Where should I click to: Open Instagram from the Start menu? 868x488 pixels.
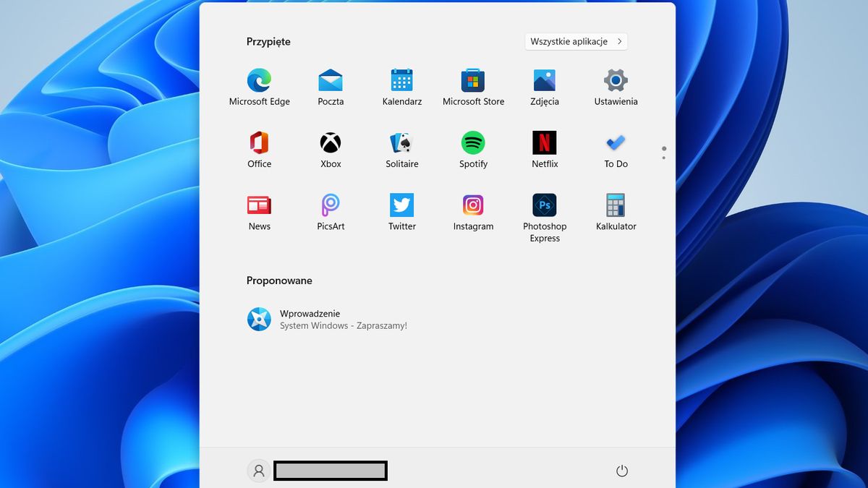tap(473, 206)
